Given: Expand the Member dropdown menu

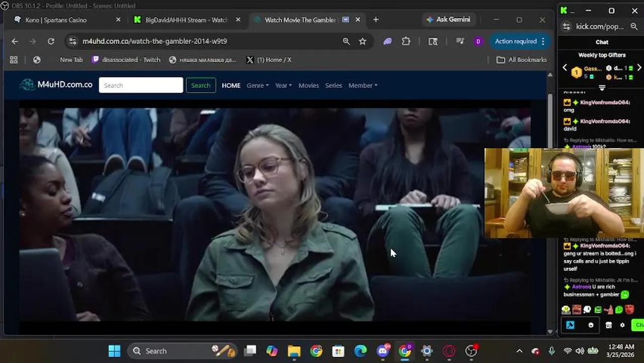Looking at the screenshot, I should coord(363,86).
